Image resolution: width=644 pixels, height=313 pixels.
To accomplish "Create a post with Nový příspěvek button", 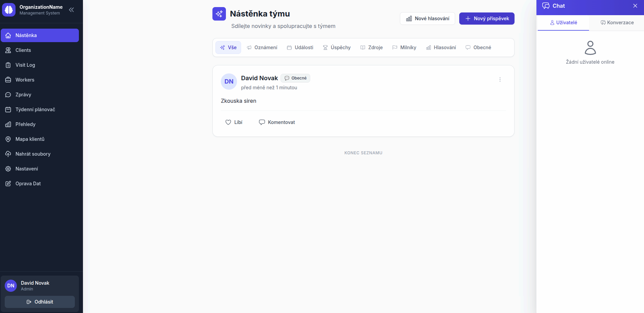I will (x=487, y=19).
